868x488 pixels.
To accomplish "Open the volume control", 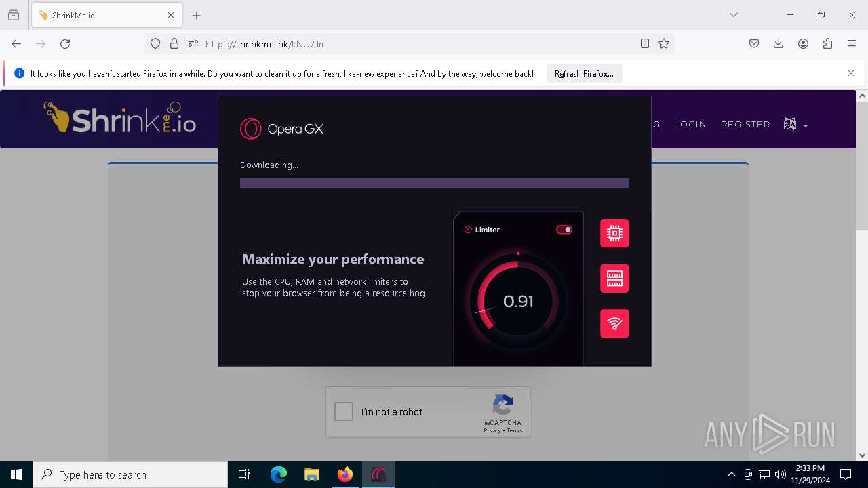I will tap(781, 474).
